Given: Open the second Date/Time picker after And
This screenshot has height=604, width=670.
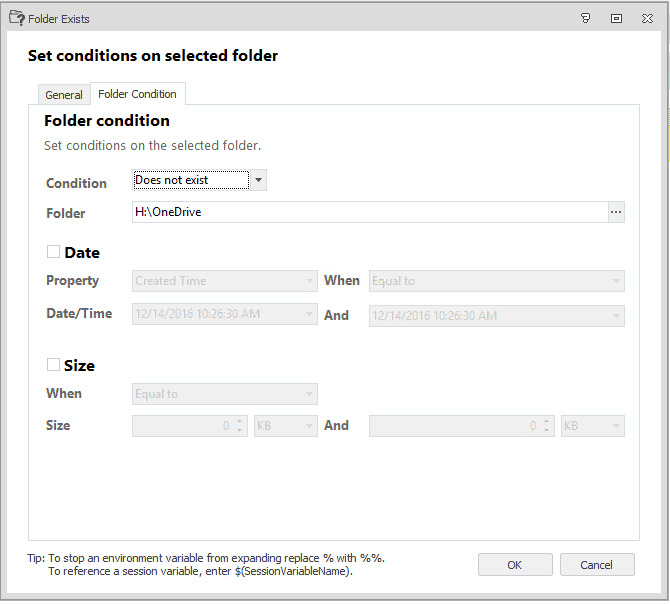Looking at the screenshot, I should point(497,316).
